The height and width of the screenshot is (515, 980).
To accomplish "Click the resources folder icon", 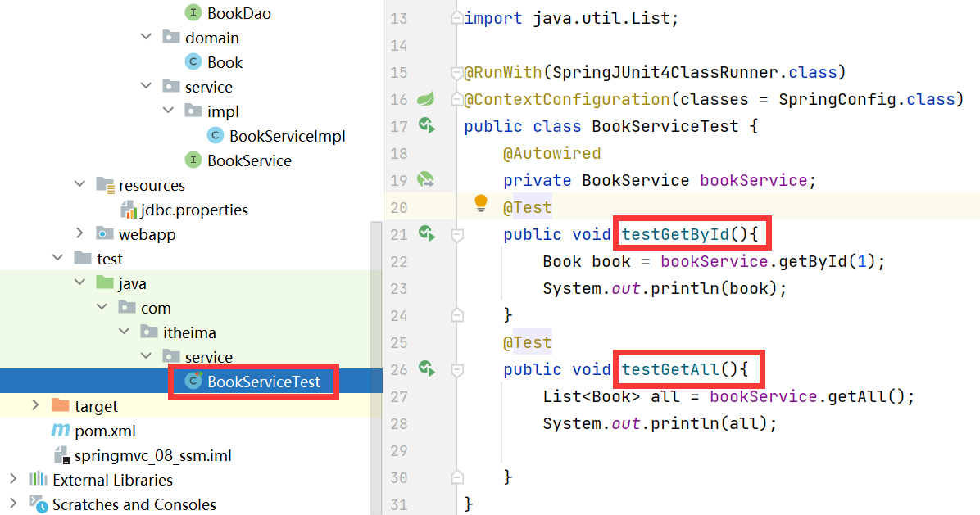I will click(x=104, y=185).
